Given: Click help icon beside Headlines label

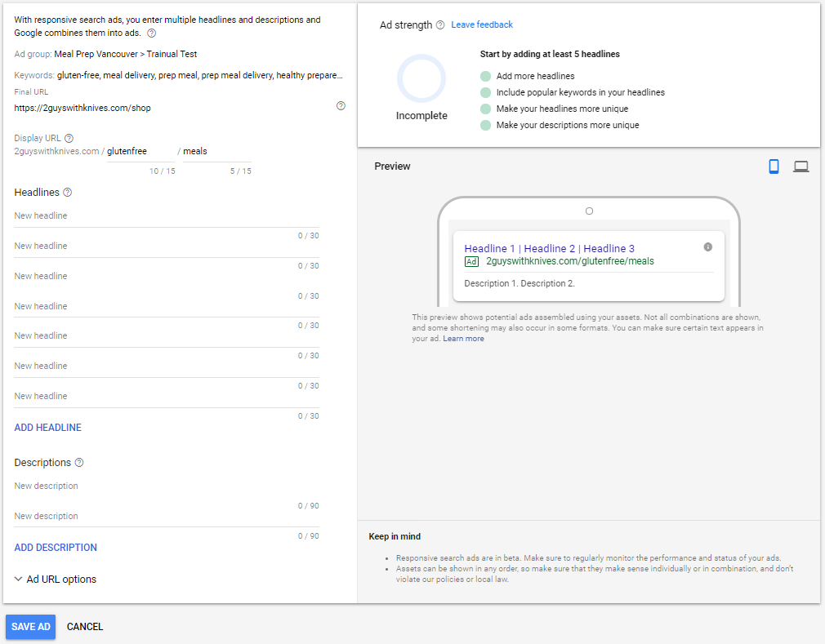Looking at the screenshot, I should [x=68, y=193].
